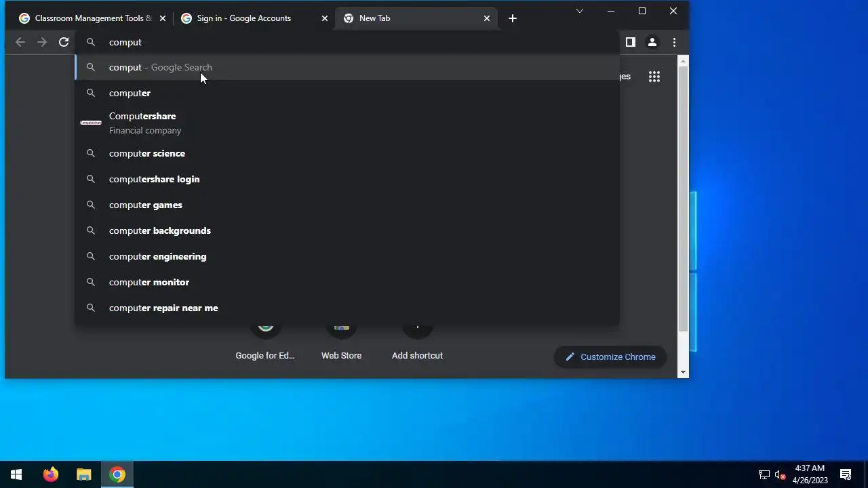Image resolution: width=868 pixels, height=488 pixels.
Task: Select 'computer engineering' suggestion
Action: [x=347, y=256]
